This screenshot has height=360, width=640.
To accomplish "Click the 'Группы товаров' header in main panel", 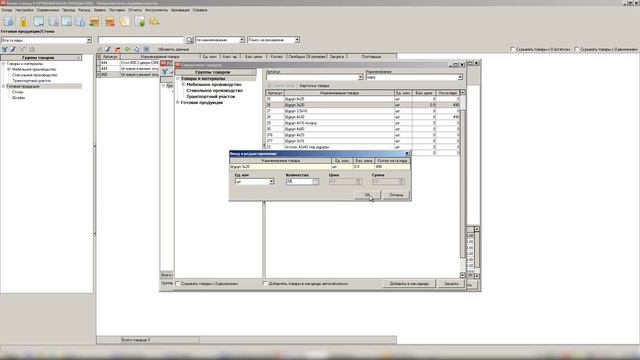I will pos(41,58).
